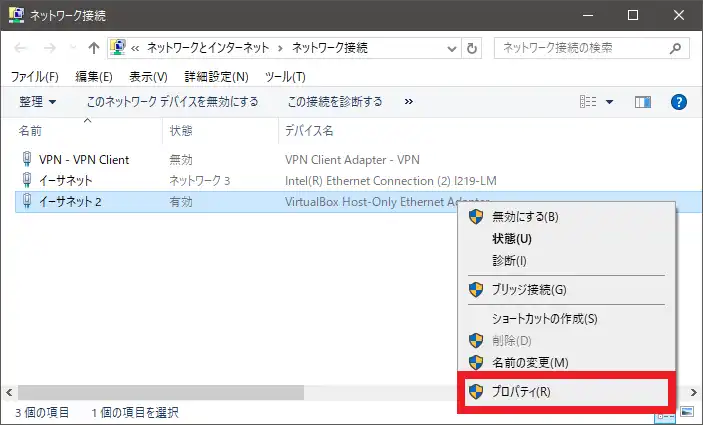This screenshot has width=703, height=425.
Task: Sort by the デバイス名 column header
Action: point(309,131)
